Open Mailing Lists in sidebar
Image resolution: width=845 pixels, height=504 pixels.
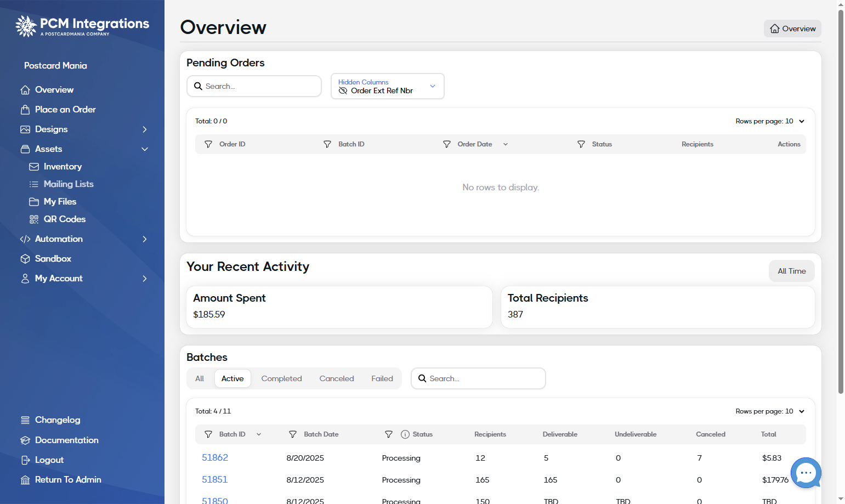69,184
